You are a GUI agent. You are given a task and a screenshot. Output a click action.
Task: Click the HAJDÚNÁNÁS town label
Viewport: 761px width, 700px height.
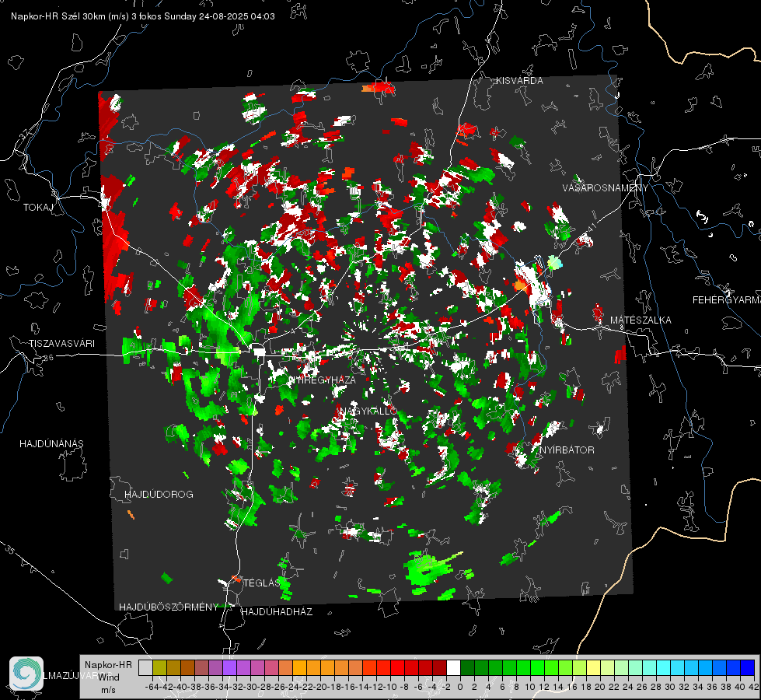(x=51, y=444)
